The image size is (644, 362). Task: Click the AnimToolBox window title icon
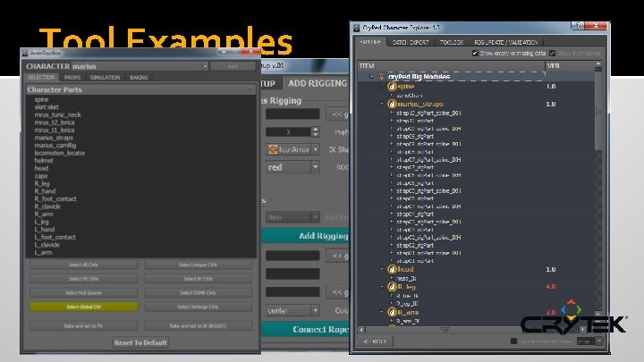25,54
